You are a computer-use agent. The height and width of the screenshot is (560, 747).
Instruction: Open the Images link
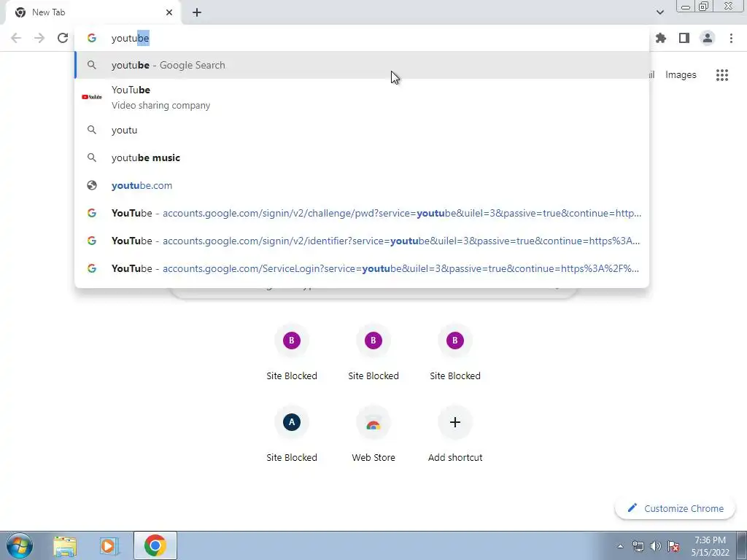pos(681,75)
